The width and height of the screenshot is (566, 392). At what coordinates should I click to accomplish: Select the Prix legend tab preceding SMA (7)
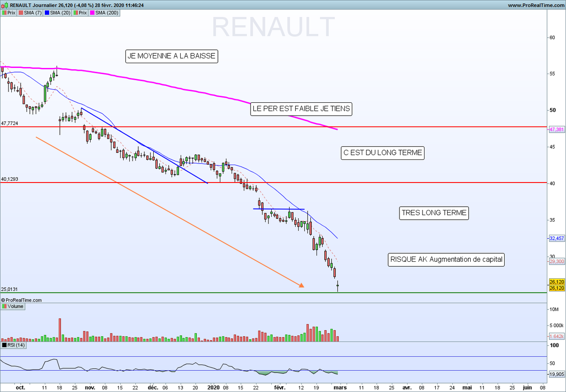click(x=8, y=13)
